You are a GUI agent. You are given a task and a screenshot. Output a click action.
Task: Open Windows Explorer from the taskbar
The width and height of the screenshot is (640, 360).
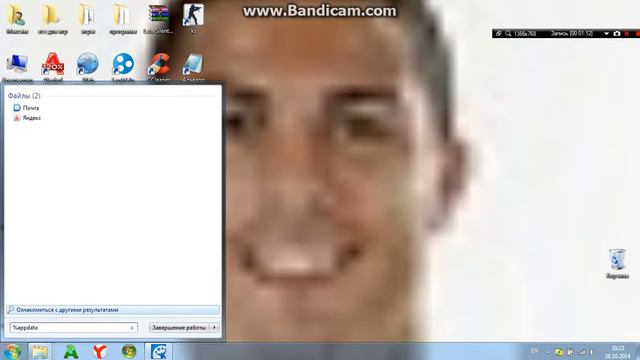tap(40, 351)
